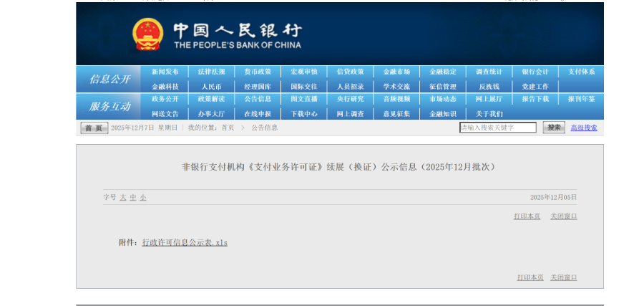Open the 高级搜索 advanced search link

583,128
